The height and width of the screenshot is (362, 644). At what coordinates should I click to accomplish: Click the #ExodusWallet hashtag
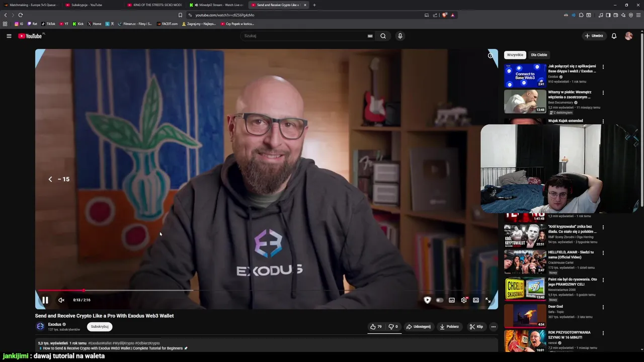click(x=100, y=343)
